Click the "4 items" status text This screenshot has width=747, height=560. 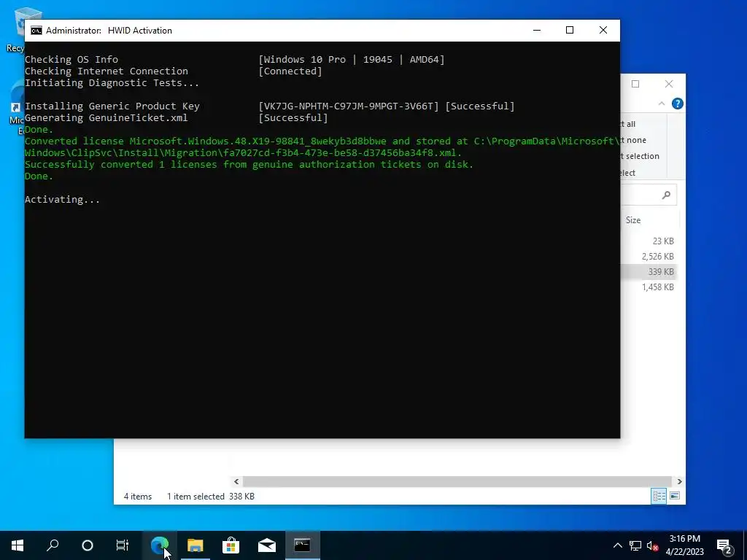(x=138, y=496)
